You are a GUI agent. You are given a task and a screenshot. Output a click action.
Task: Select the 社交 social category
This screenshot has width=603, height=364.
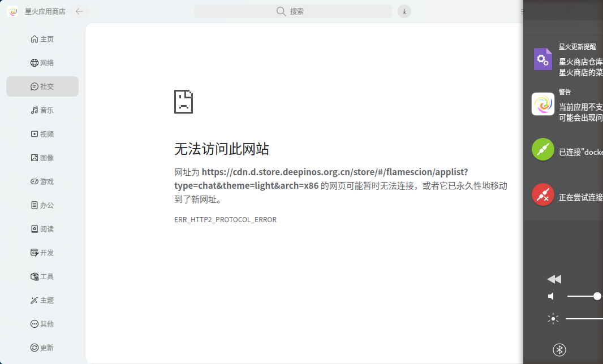(42, 86)
